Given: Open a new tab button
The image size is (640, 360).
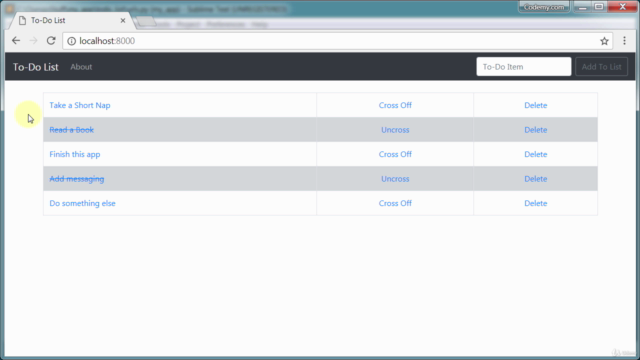Looking at the screenshot, I should (146, 21).
